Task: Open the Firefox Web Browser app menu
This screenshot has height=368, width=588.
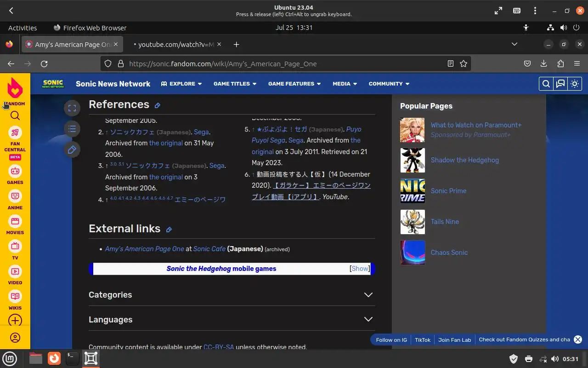Action: click(90, 28)
